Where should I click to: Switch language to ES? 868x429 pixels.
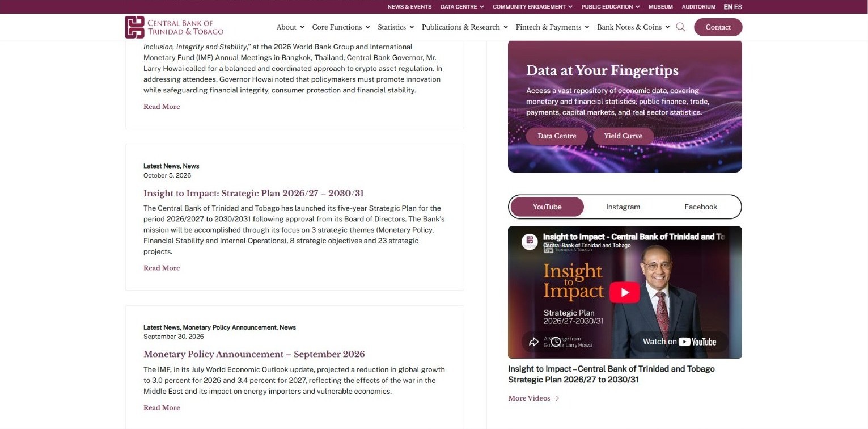point(738,7)
